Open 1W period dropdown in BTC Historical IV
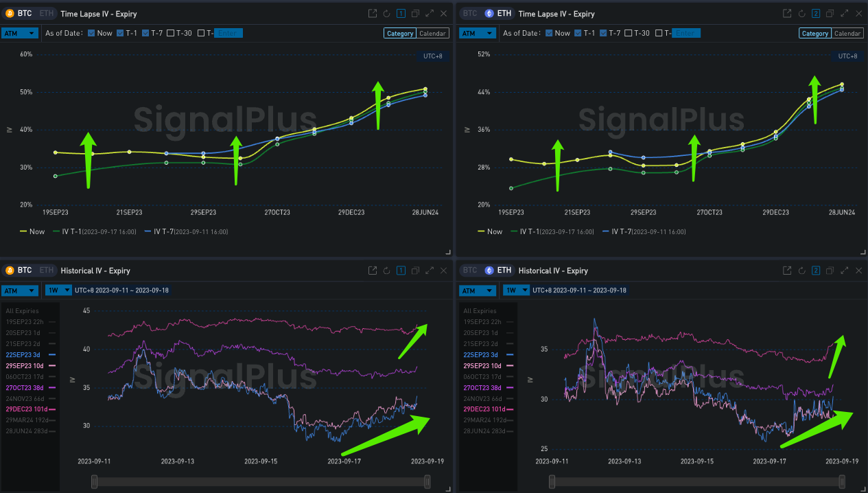This screenshot has width=868, height=493. (58, 290)
